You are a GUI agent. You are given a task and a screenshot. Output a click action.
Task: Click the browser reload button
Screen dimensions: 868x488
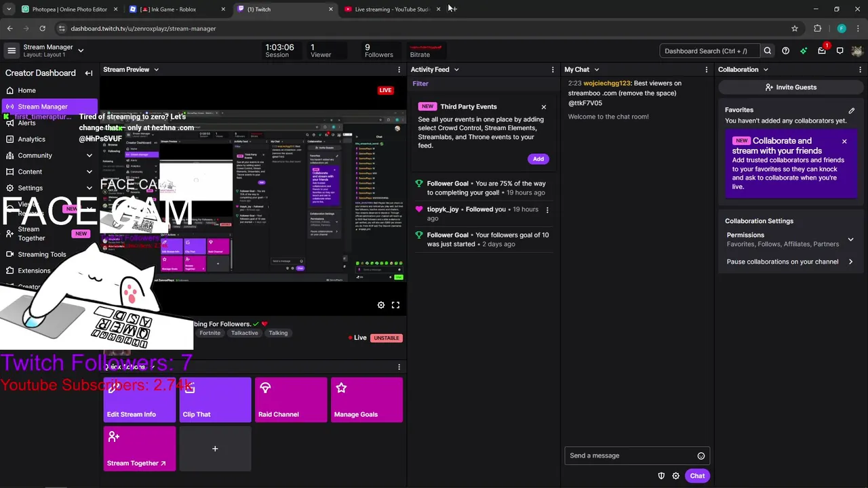42,28
